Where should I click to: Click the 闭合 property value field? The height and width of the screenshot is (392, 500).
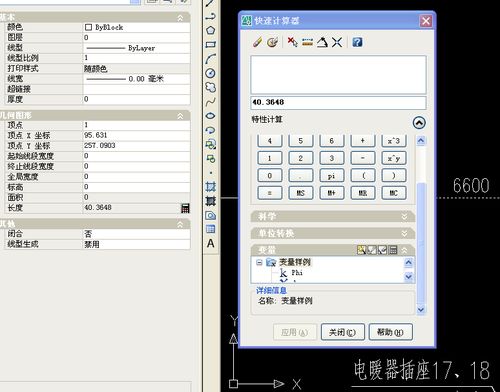click(x=136, y=234)
